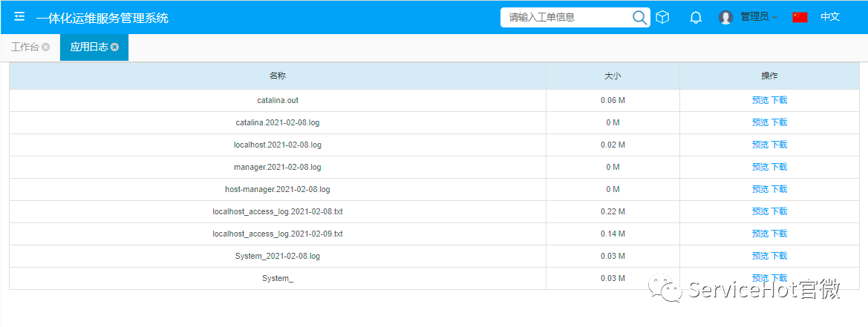Click the search magnifier icon
Screen dimensions: 868x327
(x=639, y=17)
